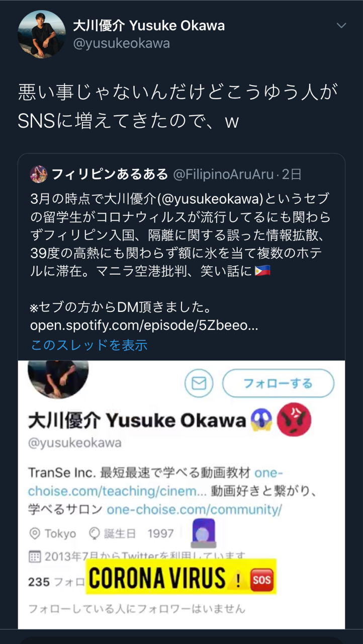Click the フォローする follow button
This screenshot has width=363, height=644.
pyautogui.click(x=278, y=384)
